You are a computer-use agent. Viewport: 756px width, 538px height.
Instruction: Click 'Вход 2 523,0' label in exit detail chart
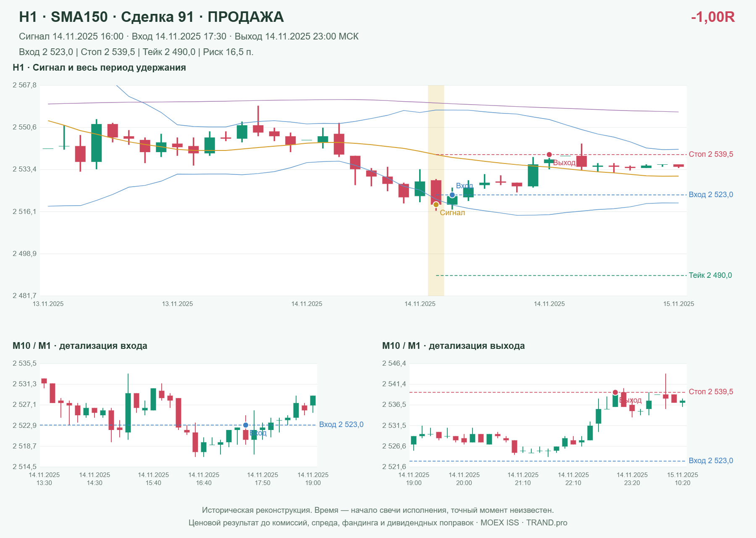coord(711,461)
